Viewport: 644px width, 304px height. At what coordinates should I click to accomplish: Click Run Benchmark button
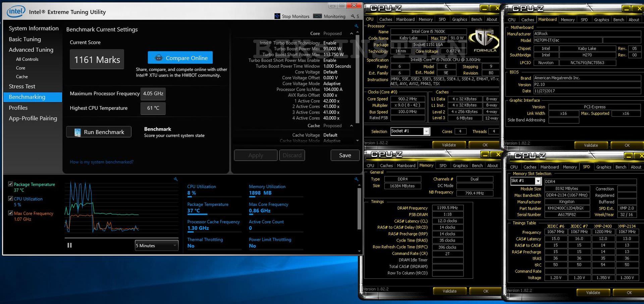[99, 132]
